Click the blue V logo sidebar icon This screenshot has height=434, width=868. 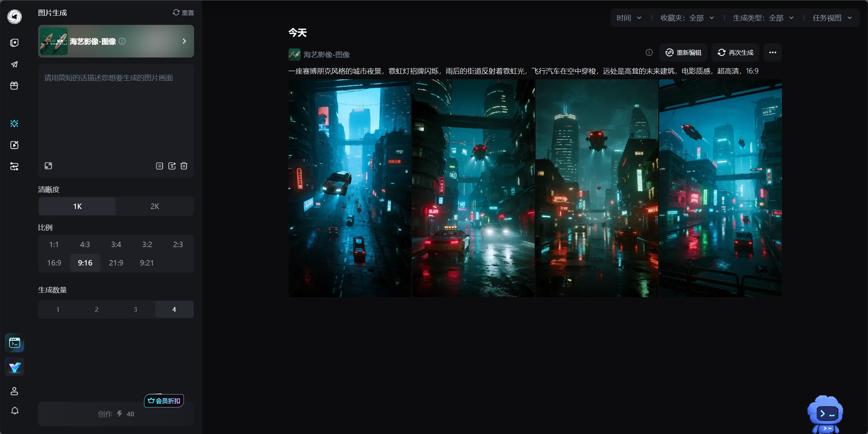(15, 367)
